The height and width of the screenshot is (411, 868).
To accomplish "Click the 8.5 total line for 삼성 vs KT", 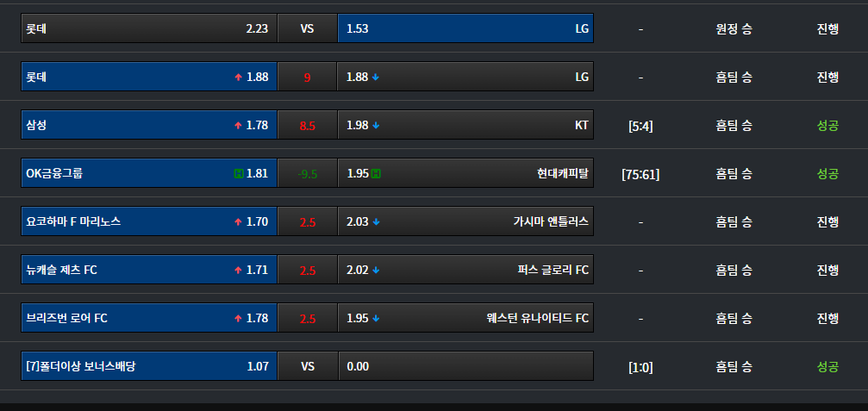I will tap(307, 125).
